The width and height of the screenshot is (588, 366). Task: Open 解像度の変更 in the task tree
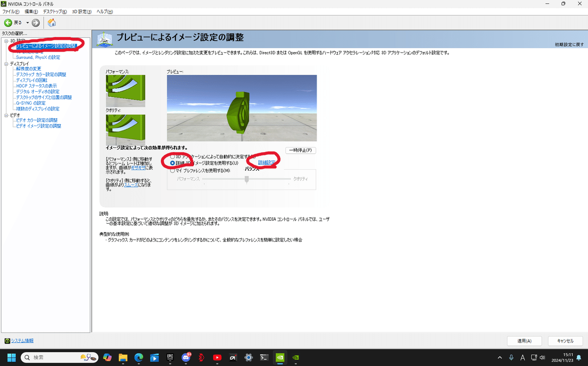pyautogui.click(x=29, y=69)
